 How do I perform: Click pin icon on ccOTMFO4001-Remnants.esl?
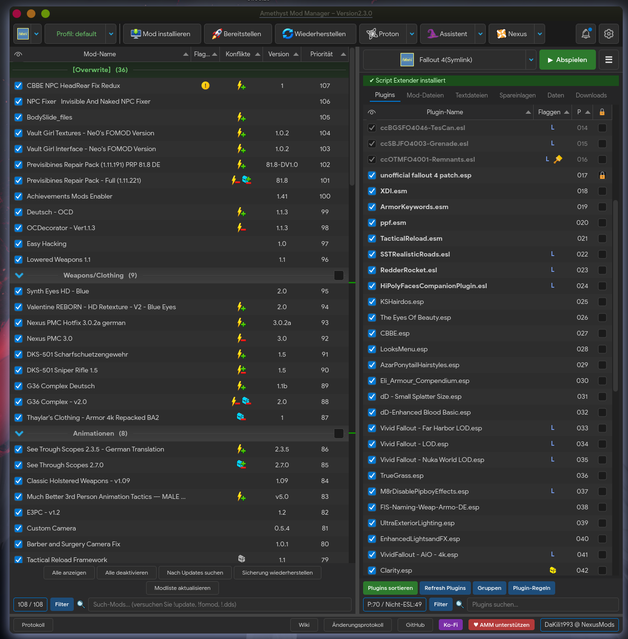pos(558,159)
